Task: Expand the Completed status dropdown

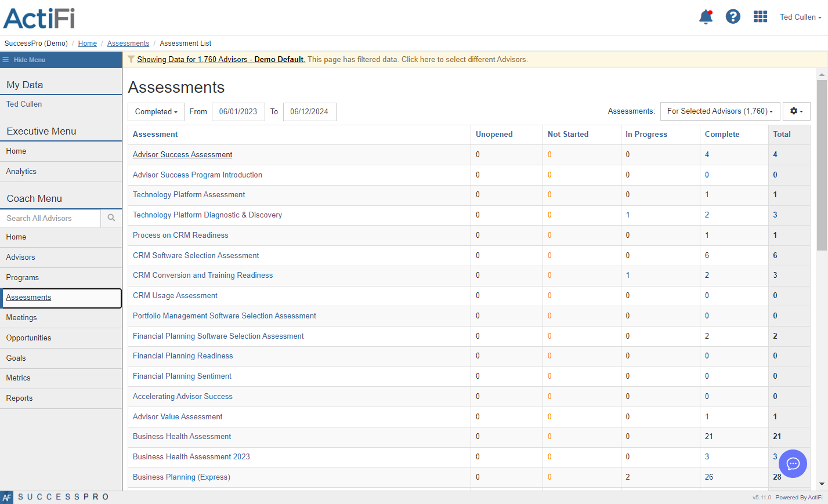Action: point(156,112)
